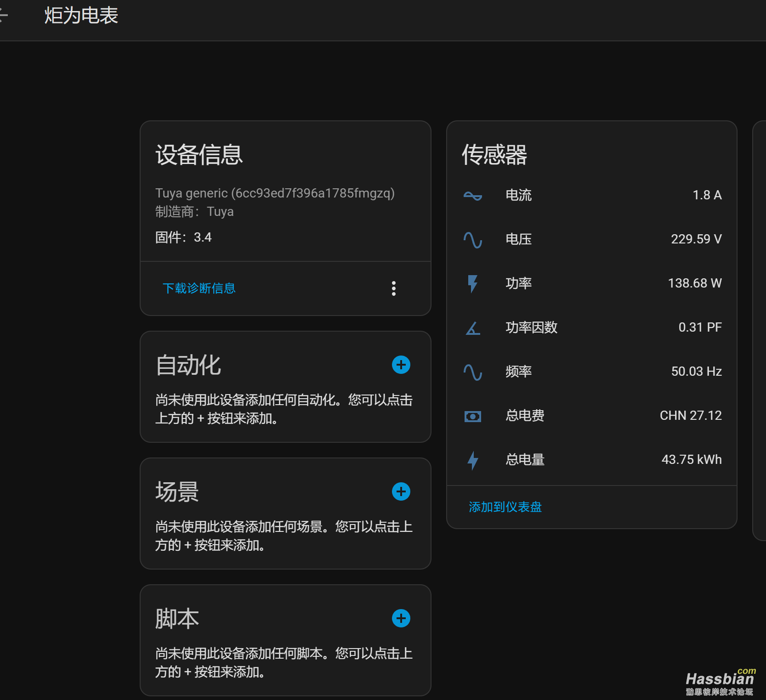Open the three-dot menu in 设备信息 card
Viewport: 766px width, 700px height.
click(x=394, y=288)
